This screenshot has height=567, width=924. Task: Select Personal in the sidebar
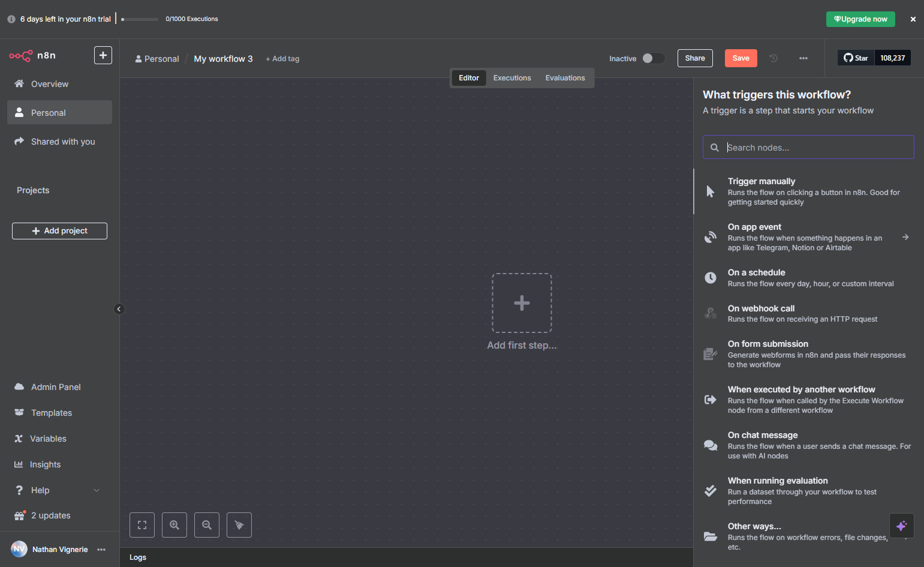(59, 112)
